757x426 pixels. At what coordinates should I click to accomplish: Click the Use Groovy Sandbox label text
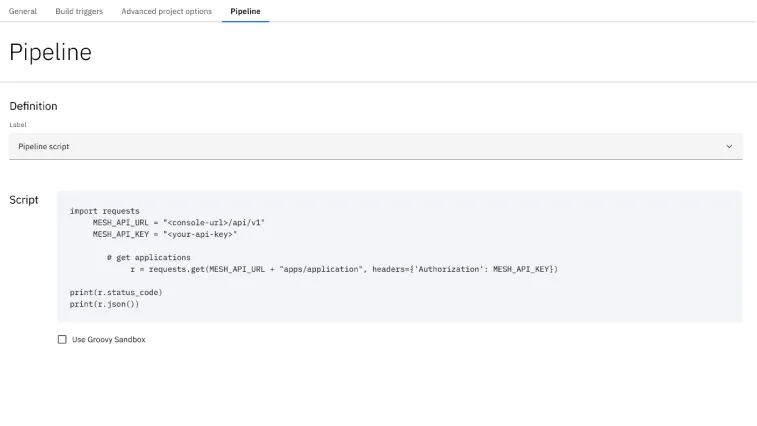click(108, 340)
